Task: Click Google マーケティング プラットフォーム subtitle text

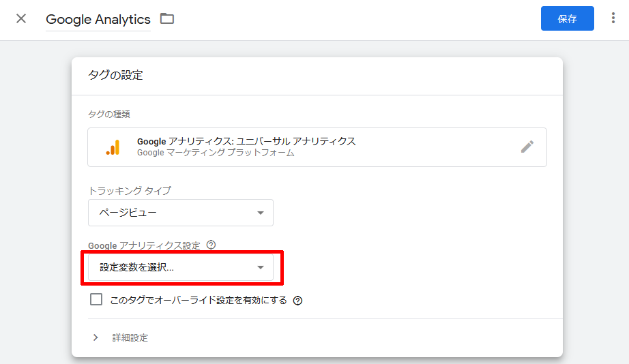Action: pyautogui.click(x=216, y=153)
